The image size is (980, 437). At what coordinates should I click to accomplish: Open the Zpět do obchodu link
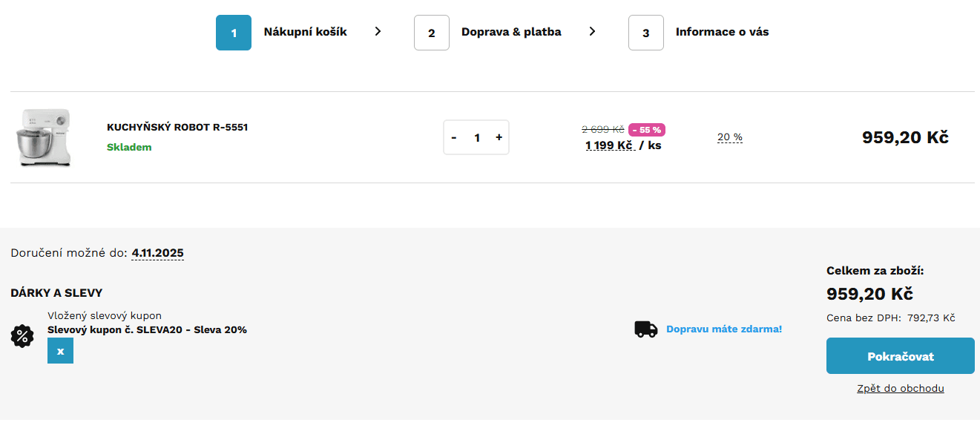tap(900, 387)
